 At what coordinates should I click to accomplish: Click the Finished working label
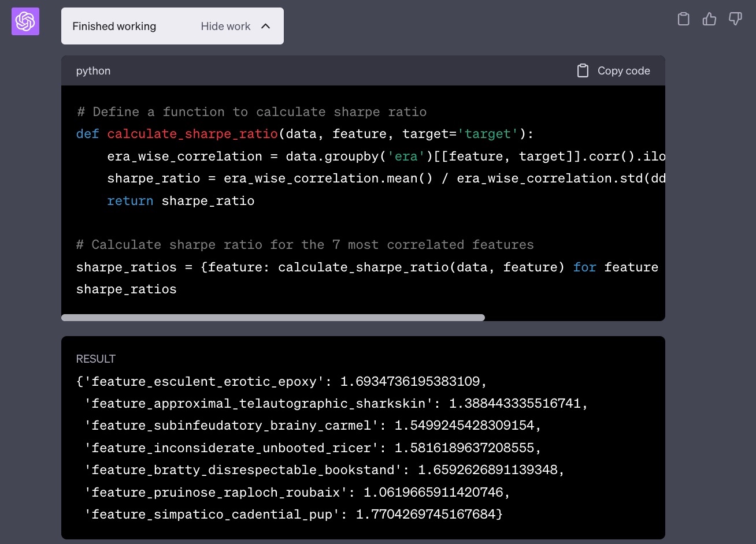click(114, 26)
